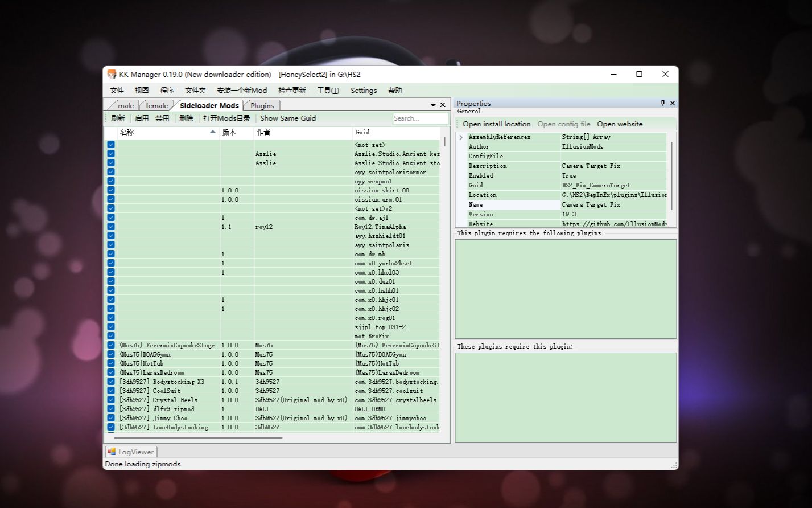812x508 pixels.
Task: Switch to the female tab
Action: click(x=156, y=105)
